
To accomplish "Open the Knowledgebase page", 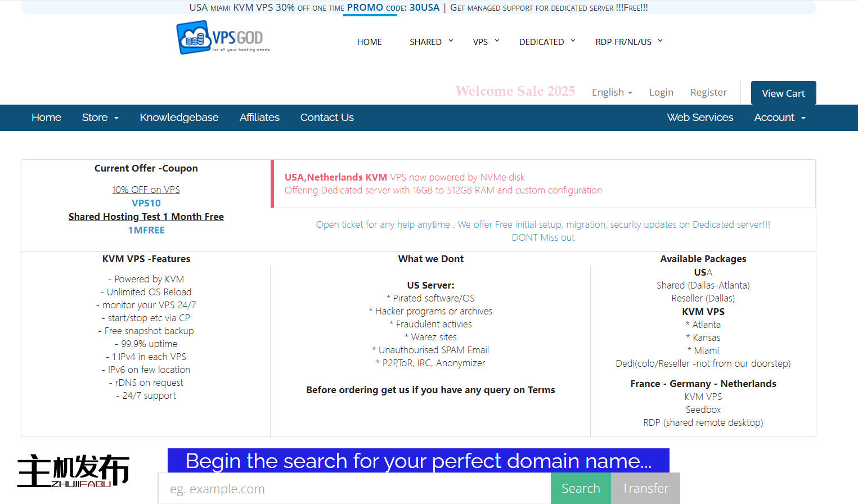I will point(179,118).
